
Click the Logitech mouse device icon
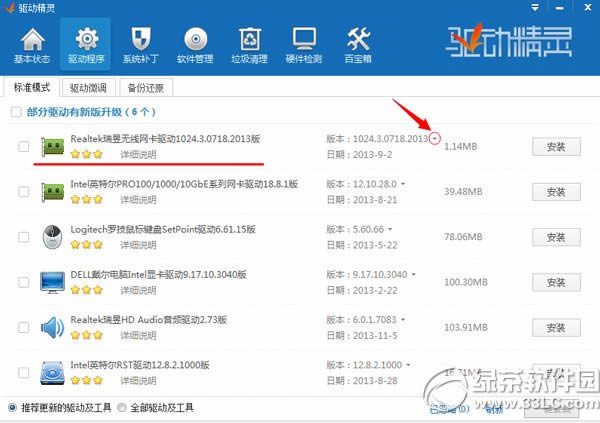pyautogui.click(x=52, y=237)
